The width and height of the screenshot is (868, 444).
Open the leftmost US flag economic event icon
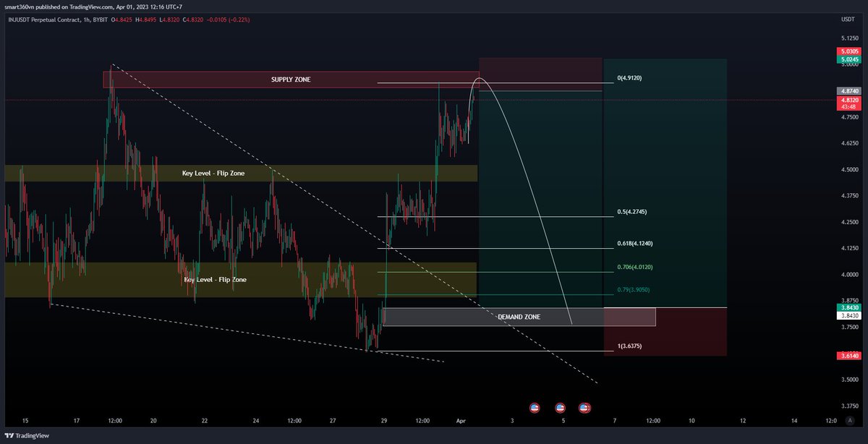click(535, 408)
